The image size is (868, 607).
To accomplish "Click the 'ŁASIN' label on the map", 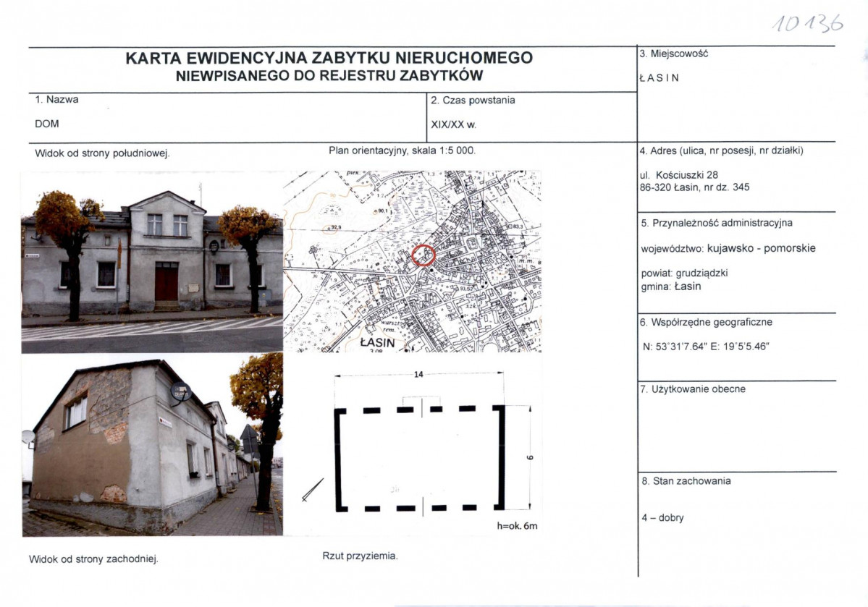I will click(x=378, y=343).
